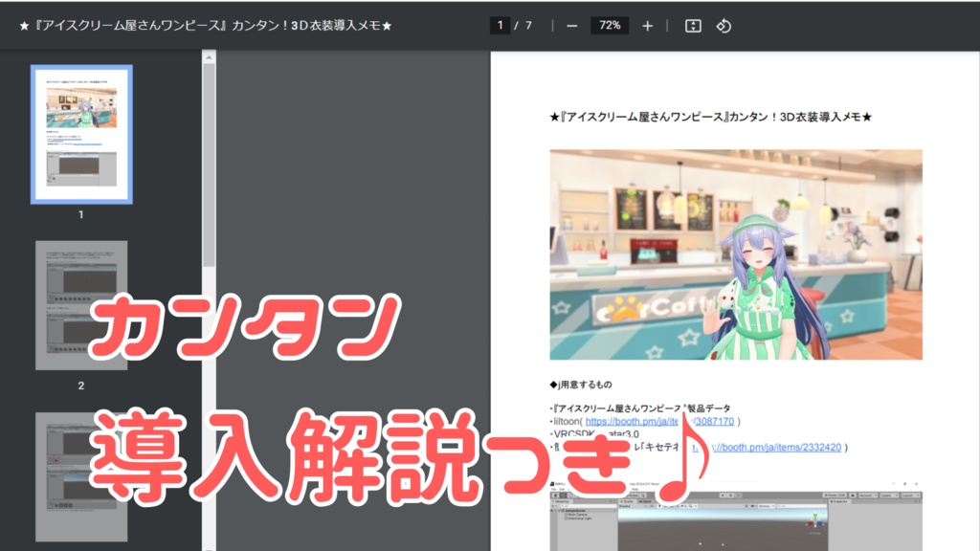Switch to the Game tab in the Unity window
Viewport: 980px width, 551px height.
[644, 501]
